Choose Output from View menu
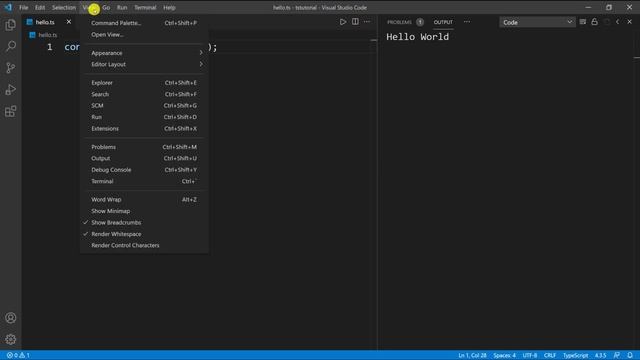Viewport: 640px width, 360px height. 144,158
